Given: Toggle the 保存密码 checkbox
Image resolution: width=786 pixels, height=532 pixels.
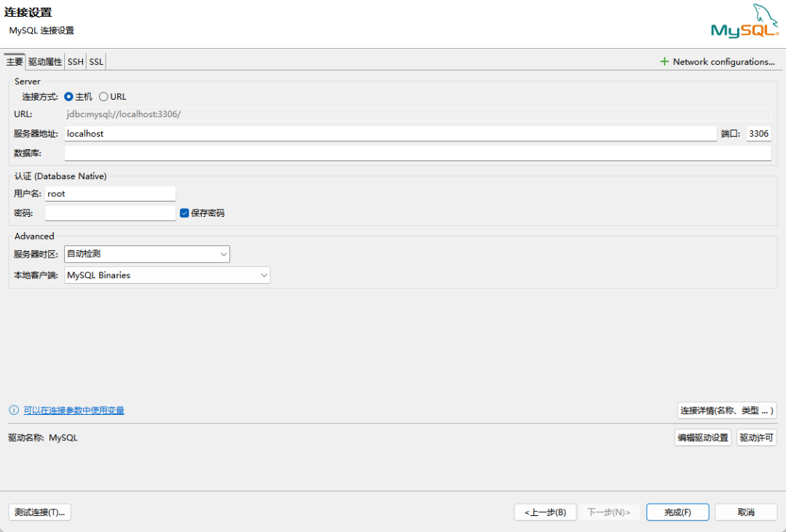Looking at the screenshot, I should click(x=184, y=213).
